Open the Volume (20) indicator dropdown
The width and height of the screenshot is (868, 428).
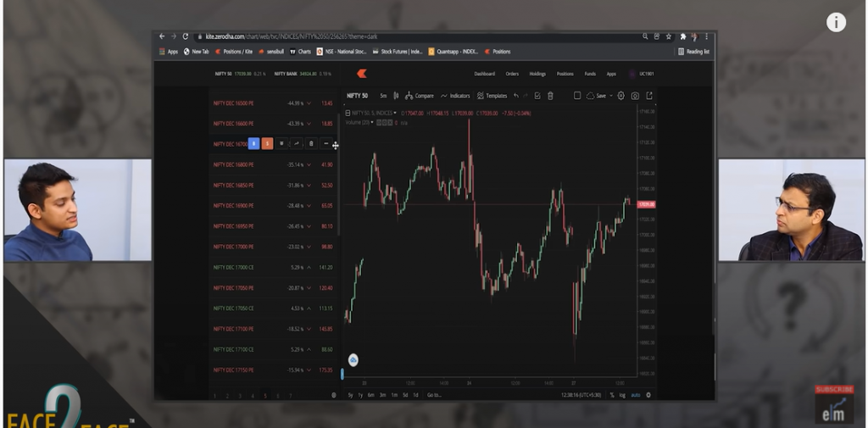372,122
